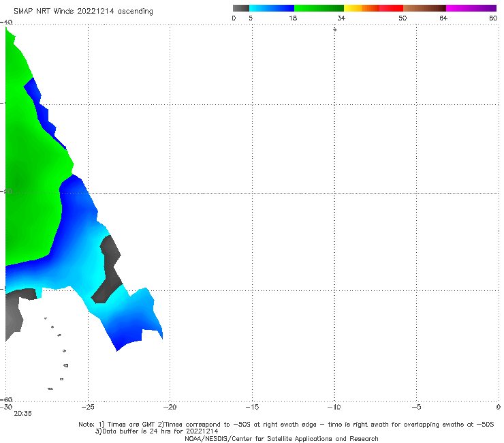Screen dimensions: 504x443
Task: Click the title 'SMAP NRT Winds 20221214 ascending'
Action: pyautogui.click(x=83, y=12)
